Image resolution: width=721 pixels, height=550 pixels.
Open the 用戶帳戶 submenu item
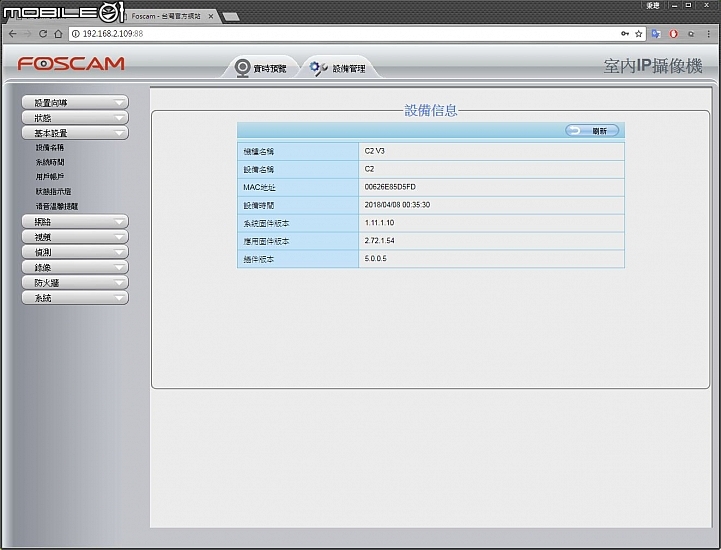coord(50,177)
